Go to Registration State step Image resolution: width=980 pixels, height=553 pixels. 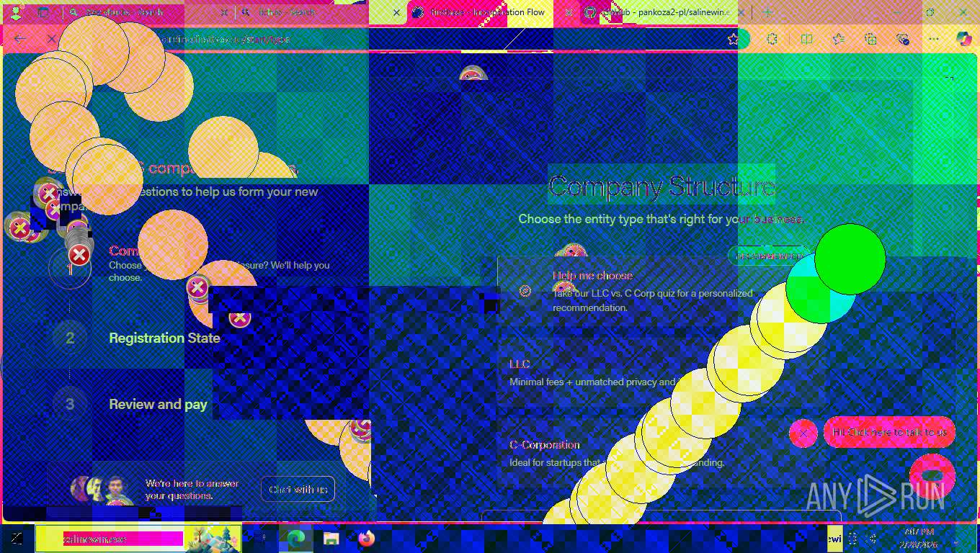click(x=164, y=338)
